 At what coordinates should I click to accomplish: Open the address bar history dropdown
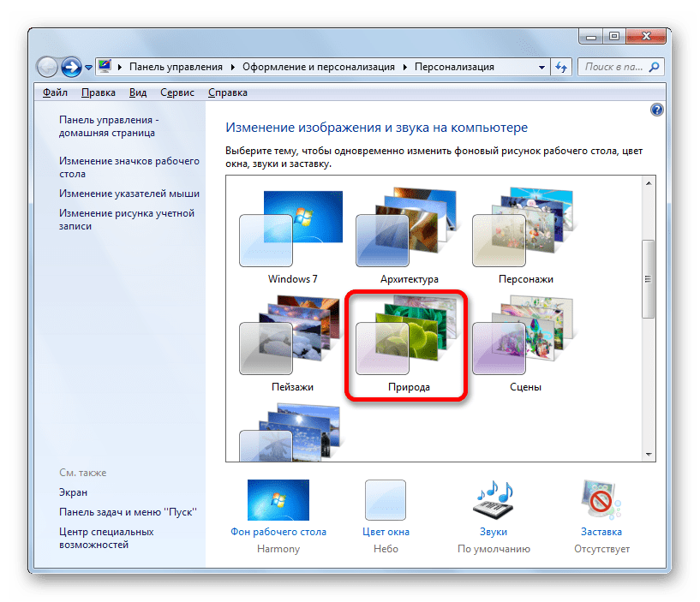(x=541, y=68)
